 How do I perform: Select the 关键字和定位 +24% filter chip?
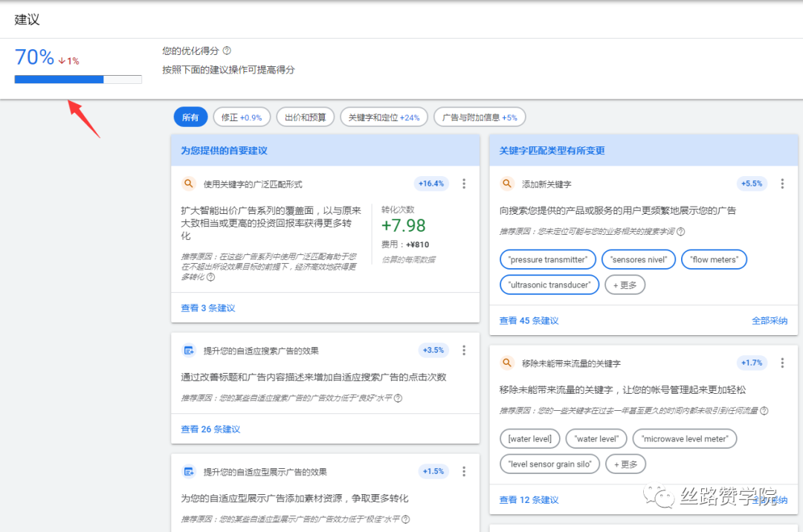[384, 117]
